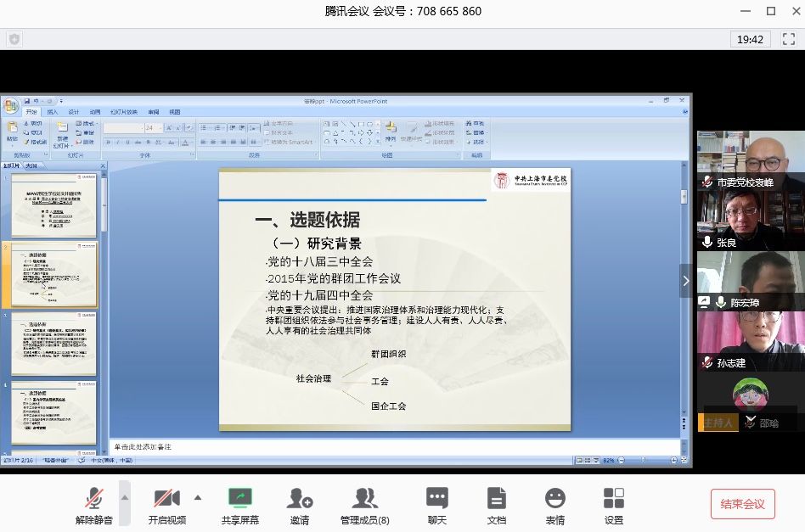Select the 邵瑜 host avatar tile
This screenshot has height=532, width=805.
(x=751, y=402)
